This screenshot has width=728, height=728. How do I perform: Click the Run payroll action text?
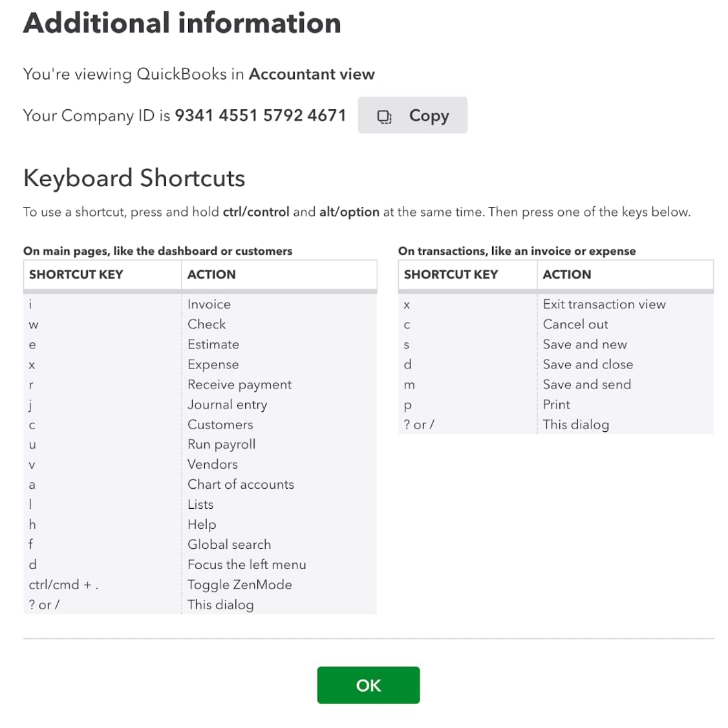tap(221, 445)
